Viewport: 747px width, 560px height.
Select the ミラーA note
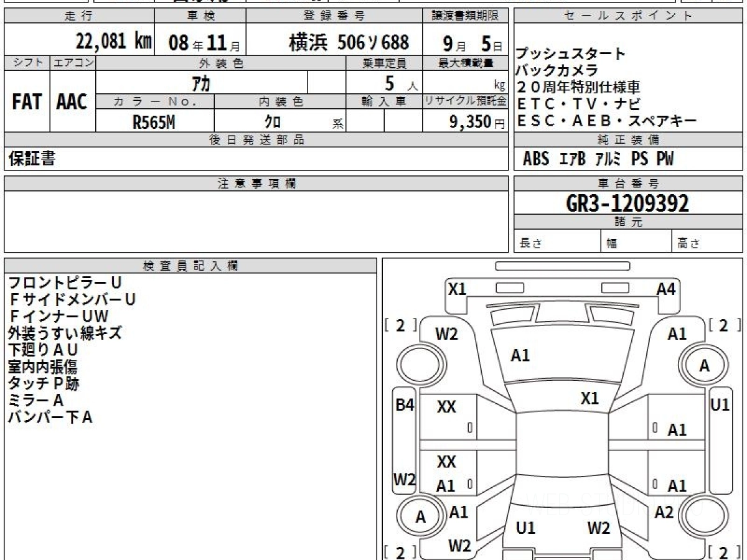click(x=35, y=401)
